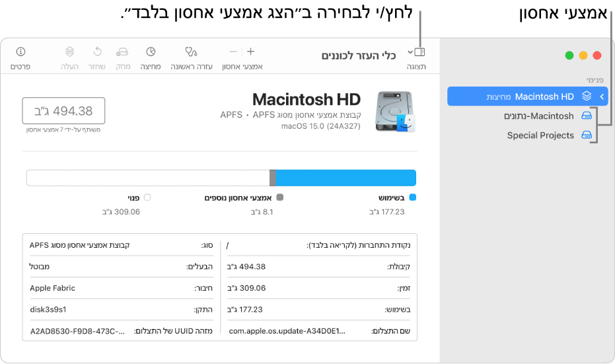The height and width of the screenshot is (364, 615).
Task: Click the gray other-volumes segment of storage bar
Action: click(x=273, y=178)
